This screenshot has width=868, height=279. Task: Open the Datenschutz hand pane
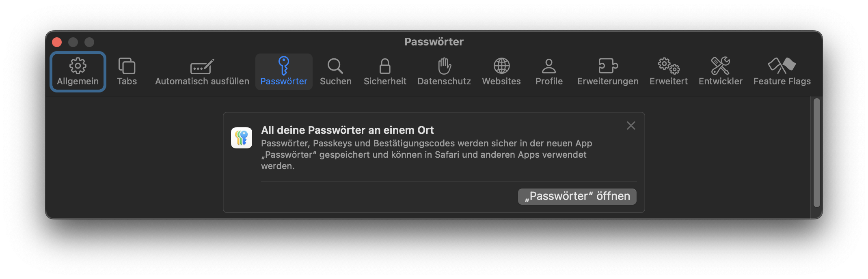pos(444,72)
